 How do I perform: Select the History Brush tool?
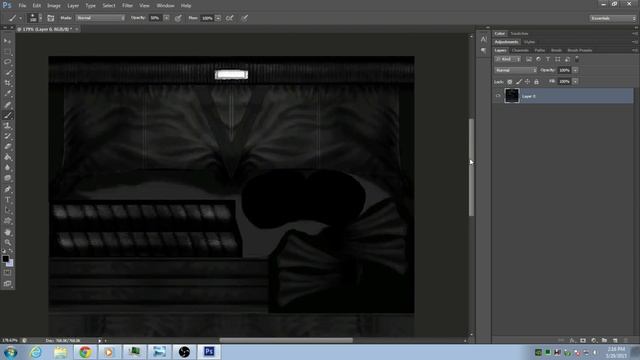pyautogui.click(x=7, y=136)
